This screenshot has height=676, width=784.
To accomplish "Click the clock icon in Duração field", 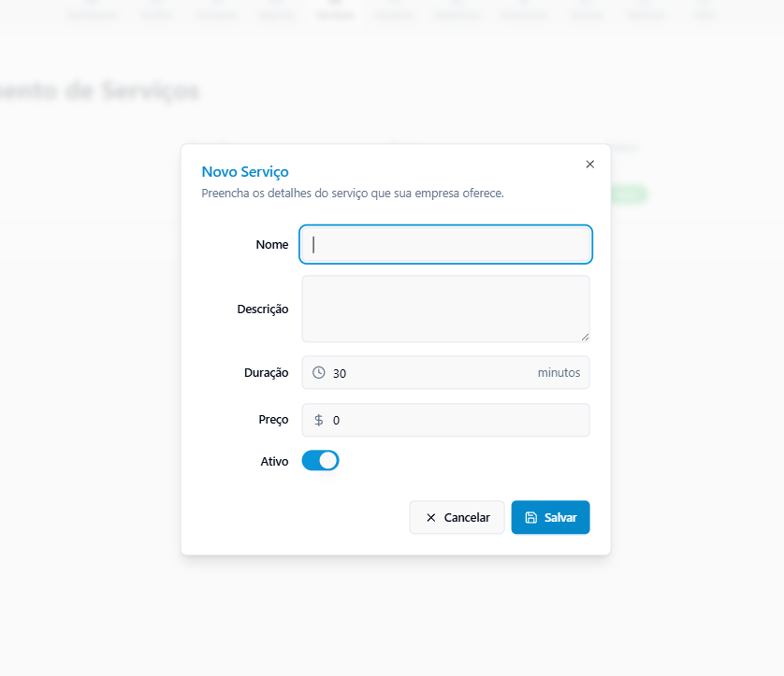I will point(318,372).
